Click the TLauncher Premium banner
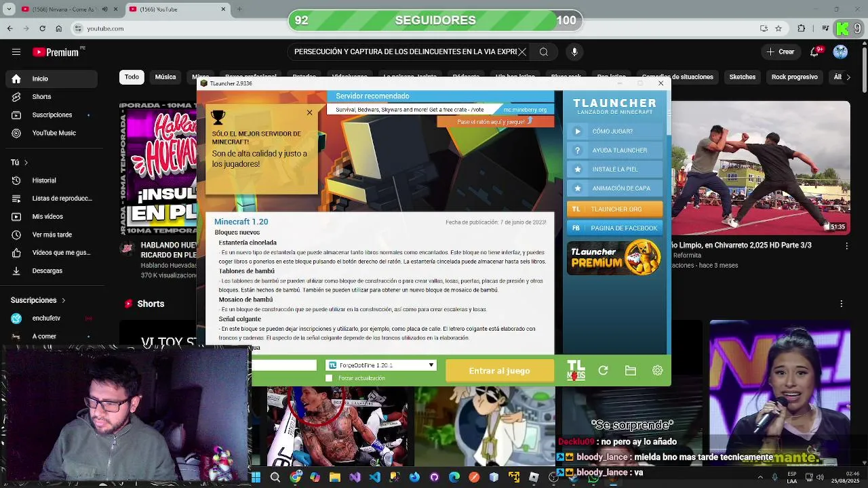This screenshot has height=488, width=868. point(614,258)
